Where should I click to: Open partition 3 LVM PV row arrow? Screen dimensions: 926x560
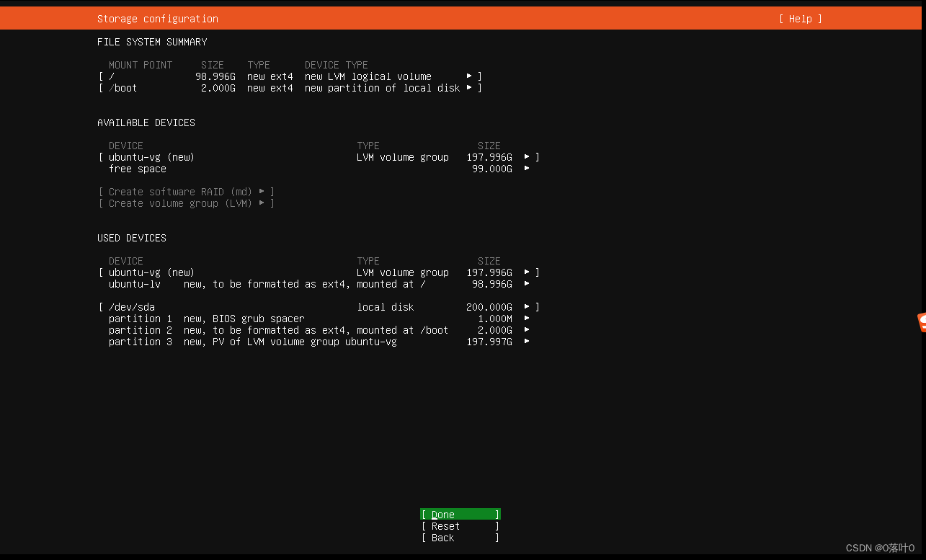[x=527, y=342]
